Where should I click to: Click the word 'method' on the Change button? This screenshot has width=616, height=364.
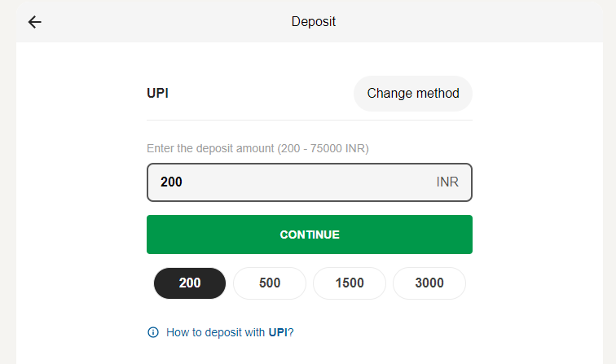pos(437,93)
